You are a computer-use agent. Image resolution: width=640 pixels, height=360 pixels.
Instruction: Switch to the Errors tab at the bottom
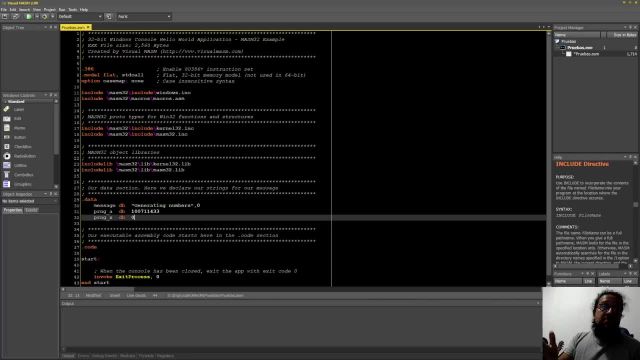83,356
